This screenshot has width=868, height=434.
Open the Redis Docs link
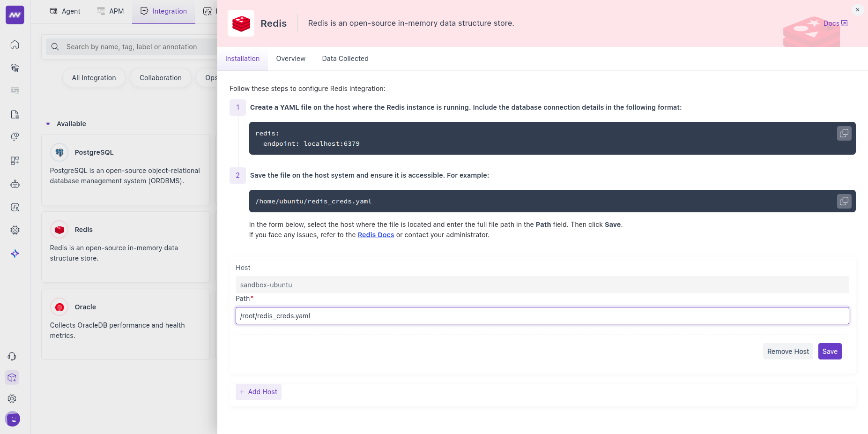click(376, 235)
